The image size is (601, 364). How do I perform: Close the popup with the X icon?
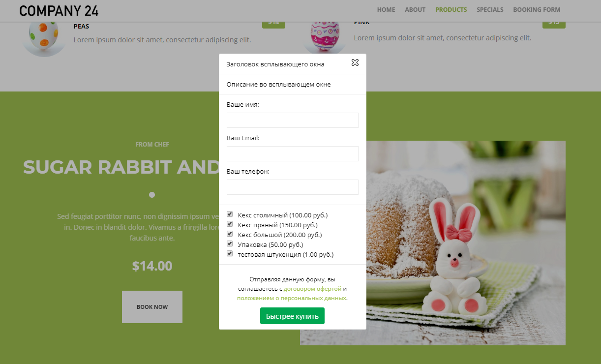click(355, 62)
